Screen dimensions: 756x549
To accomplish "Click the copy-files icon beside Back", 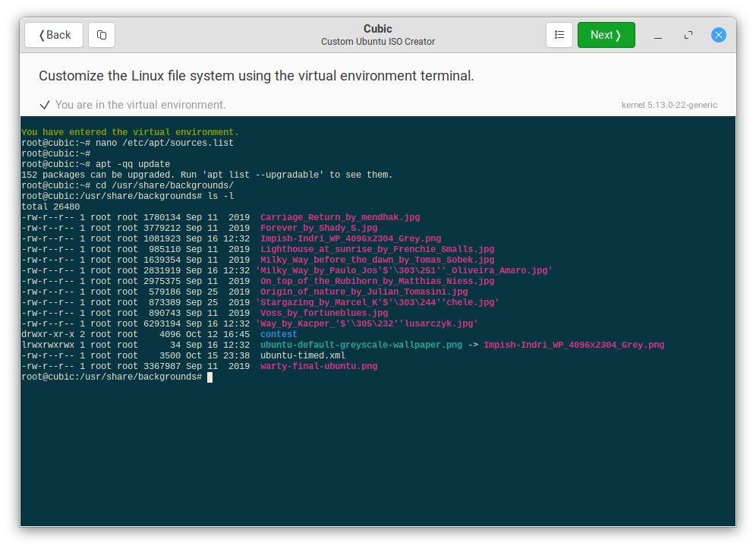I will click(101, 35).
